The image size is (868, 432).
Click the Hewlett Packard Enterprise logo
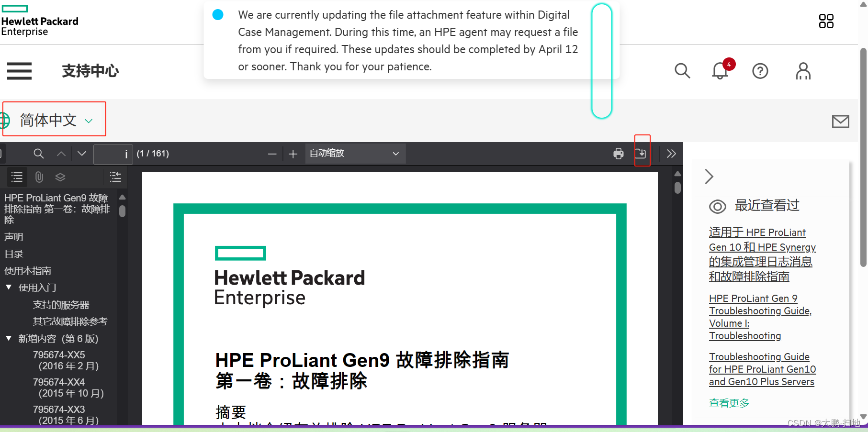[39, 21]
